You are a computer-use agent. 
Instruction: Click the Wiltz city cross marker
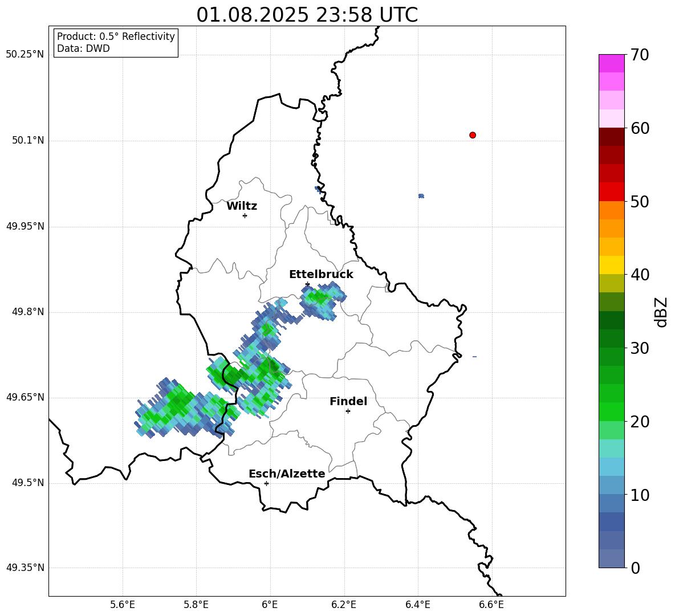pos(245,215)
